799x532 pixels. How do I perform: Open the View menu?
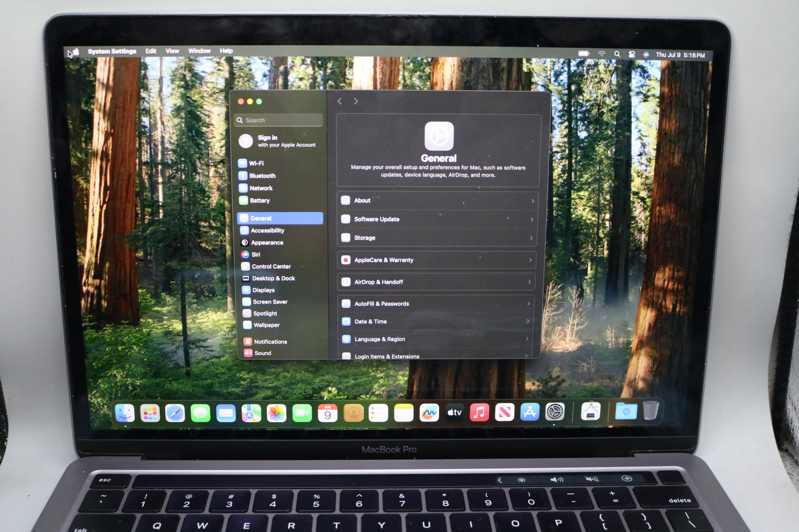point(173,51)
